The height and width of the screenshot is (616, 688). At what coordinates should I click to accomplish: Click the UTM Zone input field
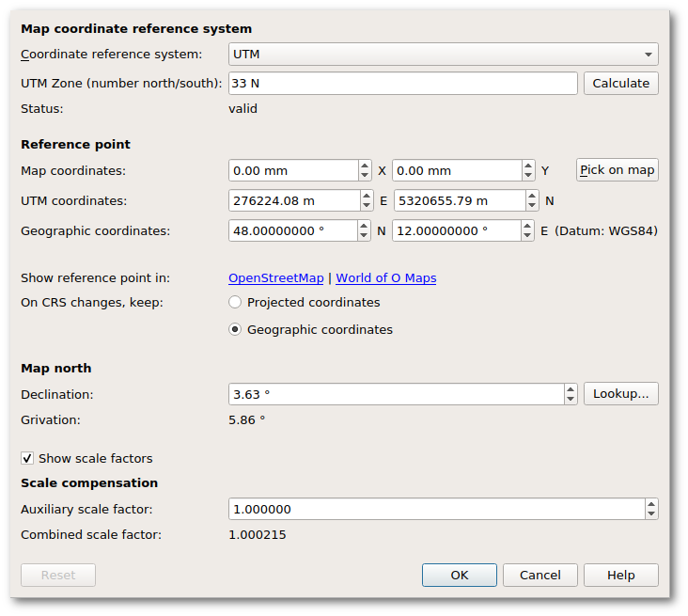[x=403, y=83]
